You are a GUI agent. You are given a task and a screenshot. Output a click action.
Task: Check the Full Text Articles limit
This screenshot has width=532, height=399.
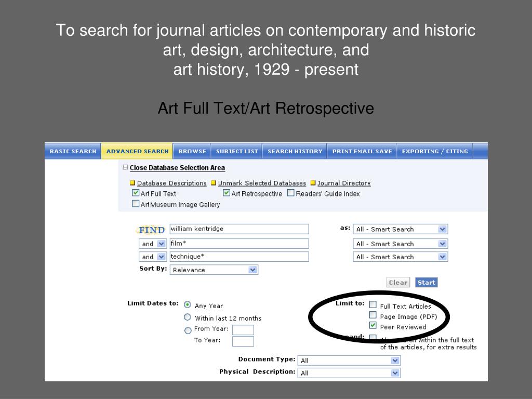tap(373, 304)
